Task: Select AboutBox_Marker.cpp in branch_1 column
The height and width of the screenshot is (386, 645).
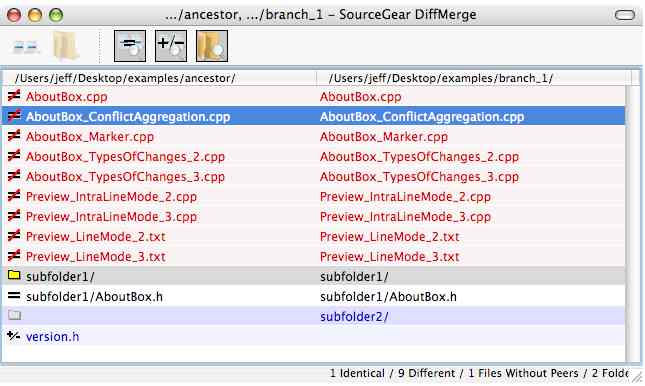Action: click(384, 137)
